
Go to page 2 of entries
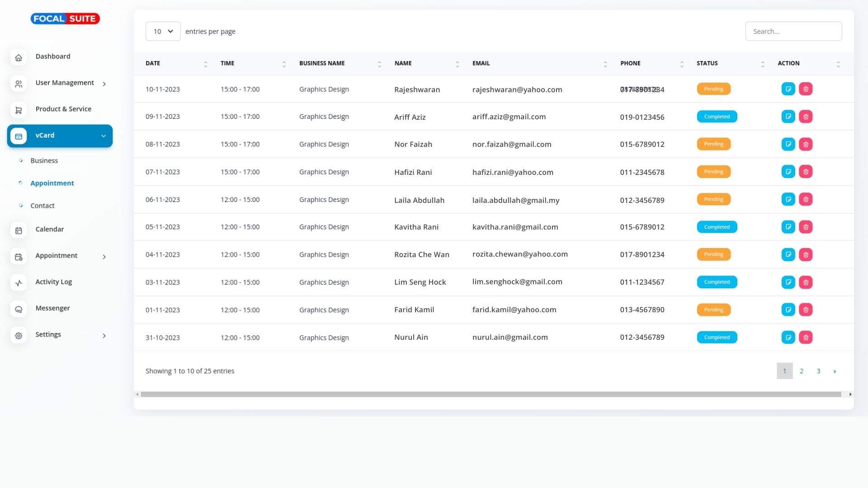pyautogui.click(x=801, y=371)
